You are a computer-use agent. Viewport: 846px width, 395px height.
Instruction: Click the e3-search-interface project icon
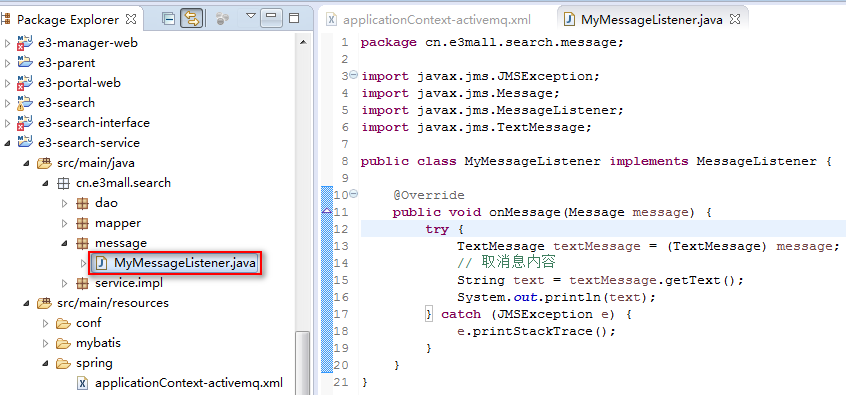25,123
